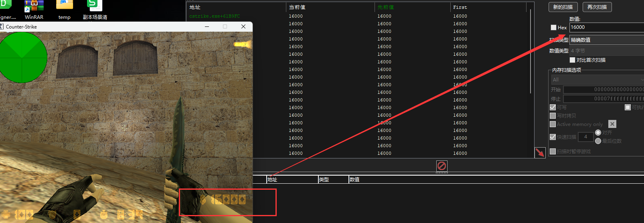The image size is (644, 223).
Task: Toggle the 快速扫描 checkbox
Action: (553, 137)
